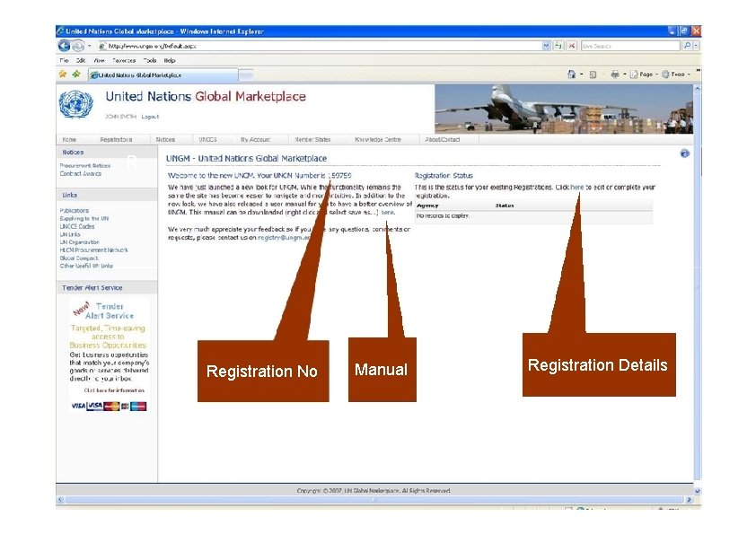756x534 pixels.
Task: Open the File menu
Action: click(64, 60)
